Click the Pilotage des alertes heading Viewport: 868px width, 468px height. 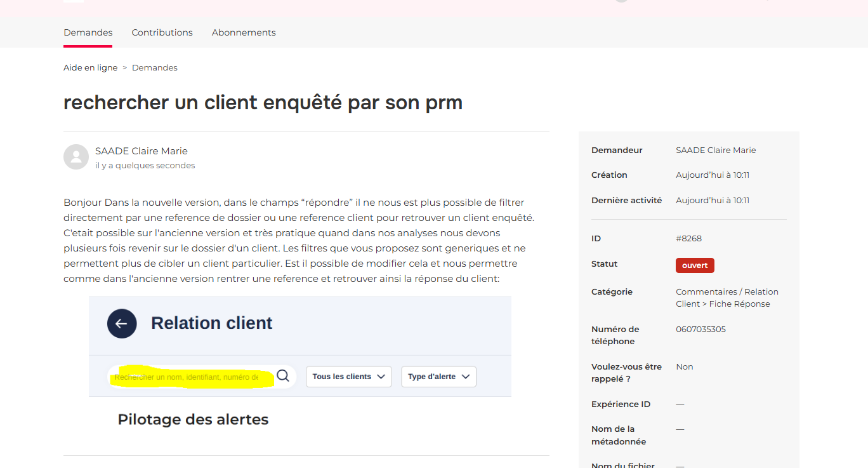[193, 420]
